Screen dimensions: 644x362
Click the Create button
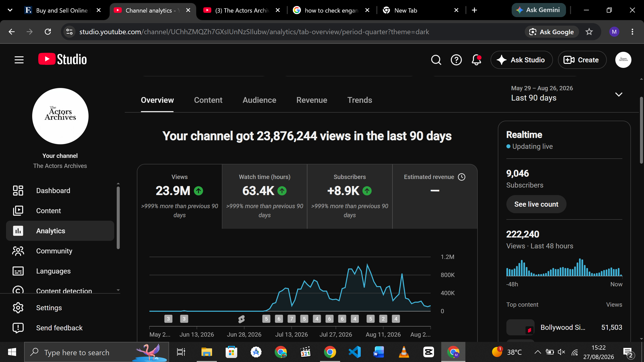[582, 60]
